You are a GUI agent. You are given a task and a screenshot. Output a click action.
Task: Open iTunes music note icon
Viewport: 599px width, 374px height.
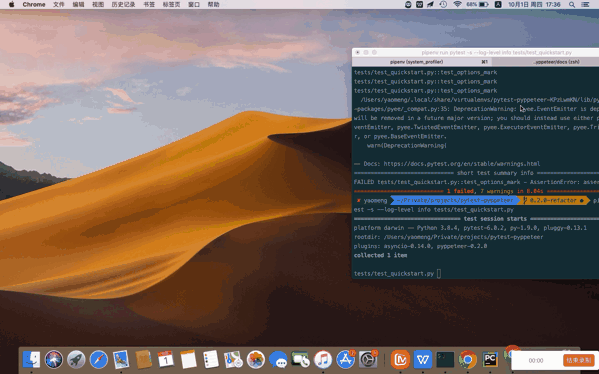pos(323,359)
